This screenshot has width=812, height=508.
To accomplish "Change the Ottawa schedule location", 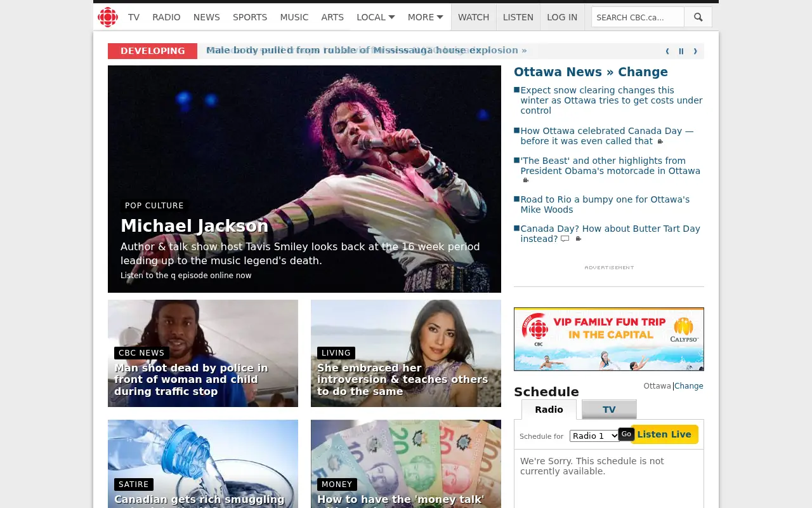I will click(689, 385).
